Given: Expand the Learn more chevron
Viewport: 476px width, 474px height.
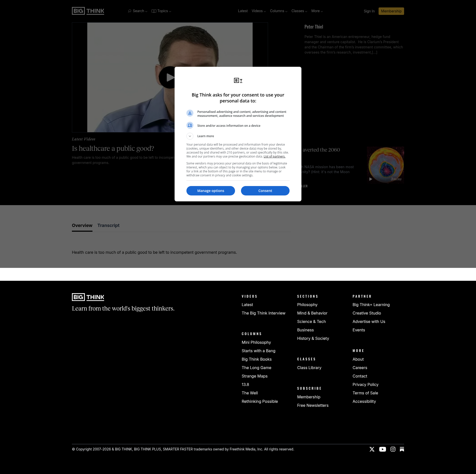Looking at the screenshot, I should click(x=190, y=136).
